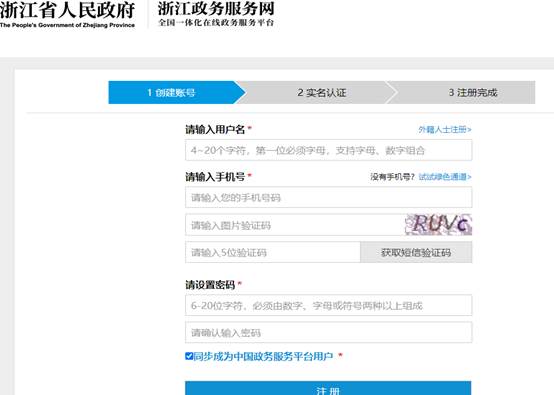Viewport: 554px width, 395px height.
Task: Click the 没有手机号? text
Action: [x=393, y=177]
